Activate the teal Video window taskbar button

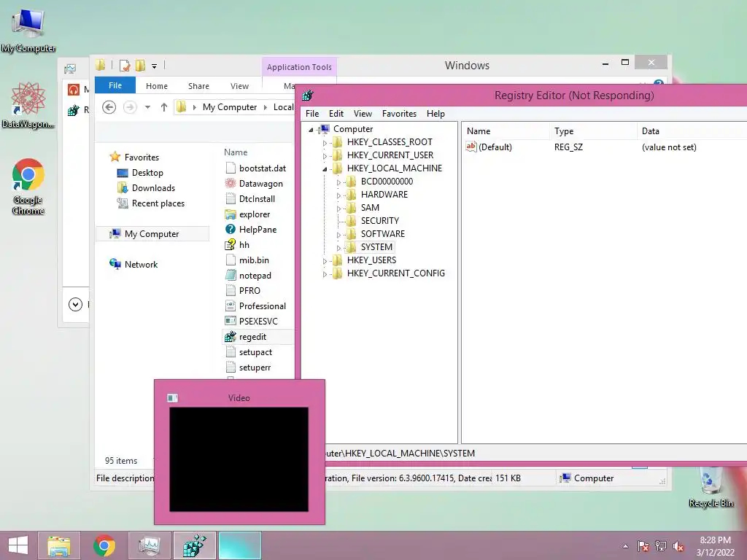239,545
